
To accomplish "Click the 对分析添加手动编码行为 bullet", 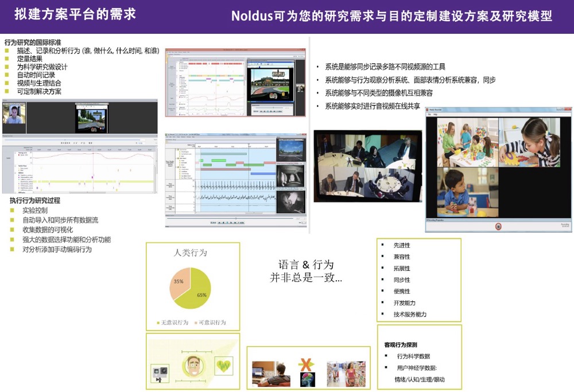I will click(x=57, y=250).
